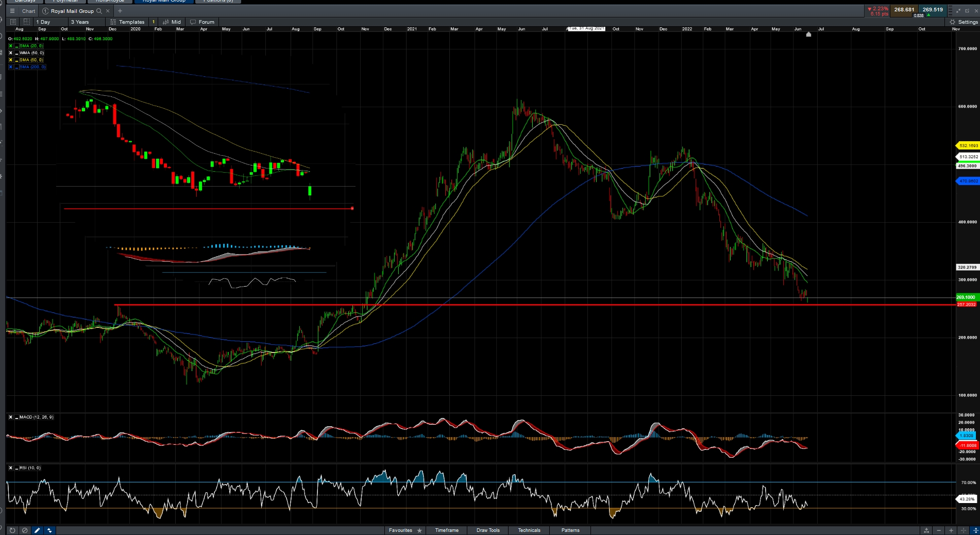Open the Patterns menu
This screenshot has width=980, height=535.
click(x=570, y=530)
